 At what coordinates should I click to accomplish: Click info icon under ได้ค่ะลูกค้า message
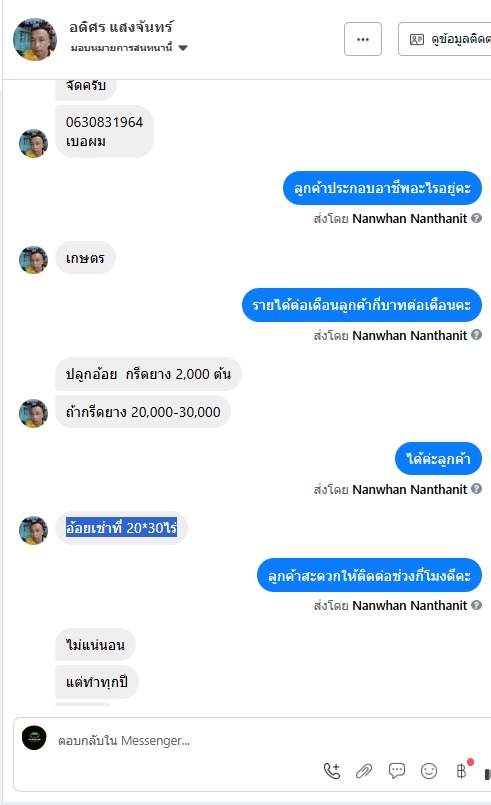(x=477, y=489)
